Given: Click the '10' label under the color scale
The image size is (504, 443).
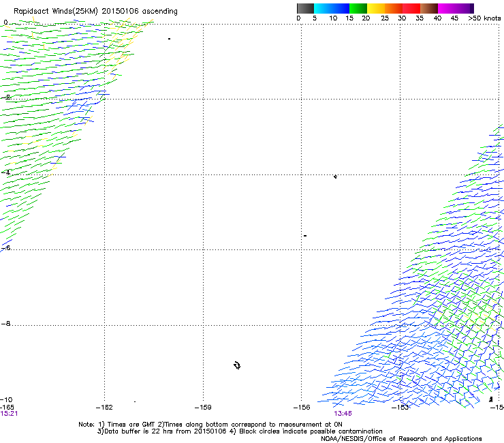Looking at the screenshot, I should point(333,18).
